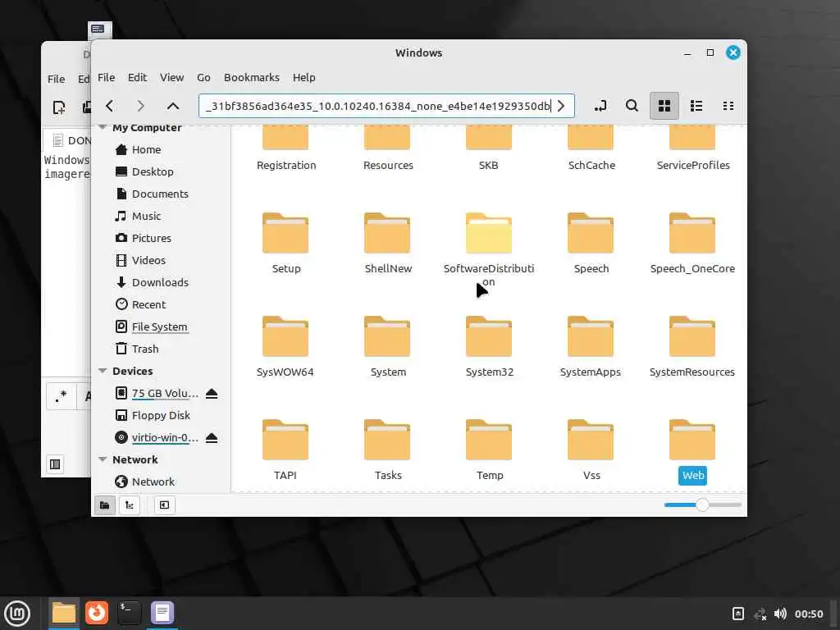Screen dimensions: 840x630
Task: Switch to icon view
Action: [x=664, y=106]
